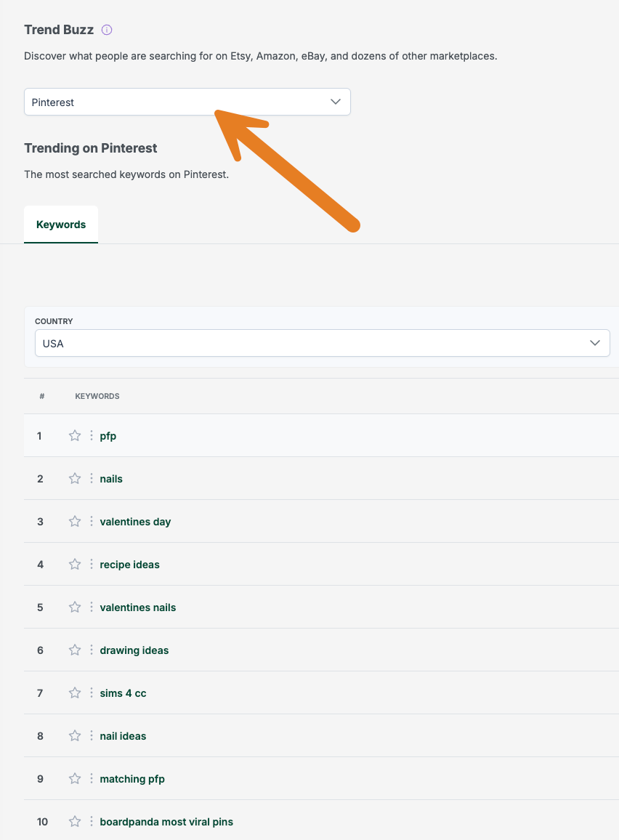Viewport: 619px width, 840px height.
Task: Open the three-dot menu for nail ideas
Action: tap(91, 735)
